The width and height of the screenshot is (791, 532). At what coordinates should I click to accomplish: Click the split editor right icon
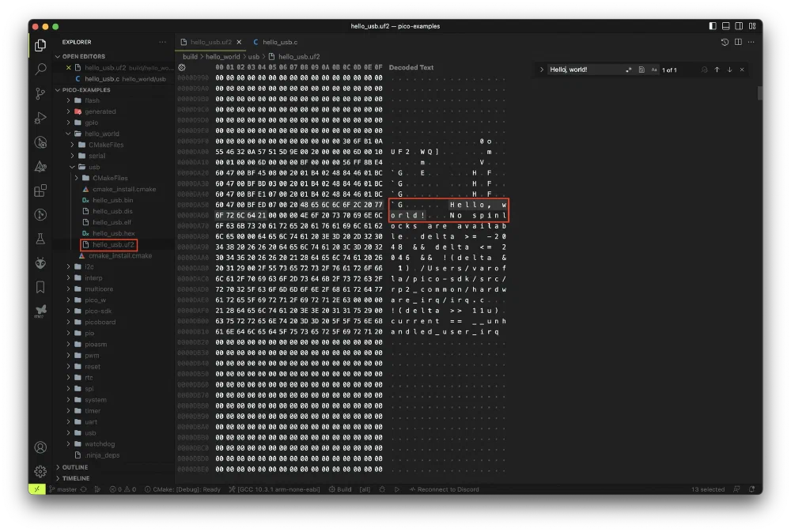click(739, 42)
